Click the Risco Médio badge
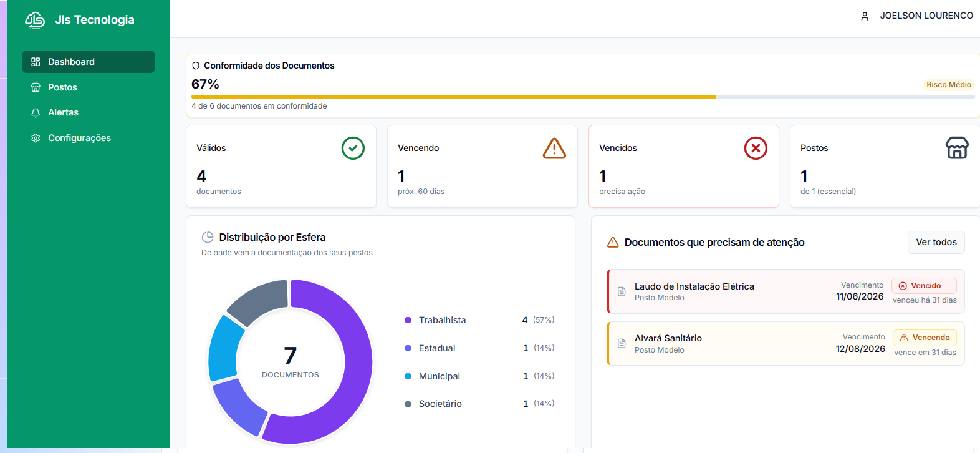This screenshot has width=980, height=453. click(x=948, y=85)
